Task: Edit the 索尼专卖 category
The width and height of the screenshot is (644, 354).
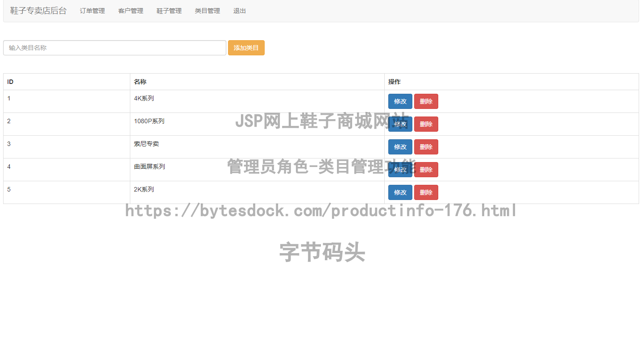Action: point(400,147)
